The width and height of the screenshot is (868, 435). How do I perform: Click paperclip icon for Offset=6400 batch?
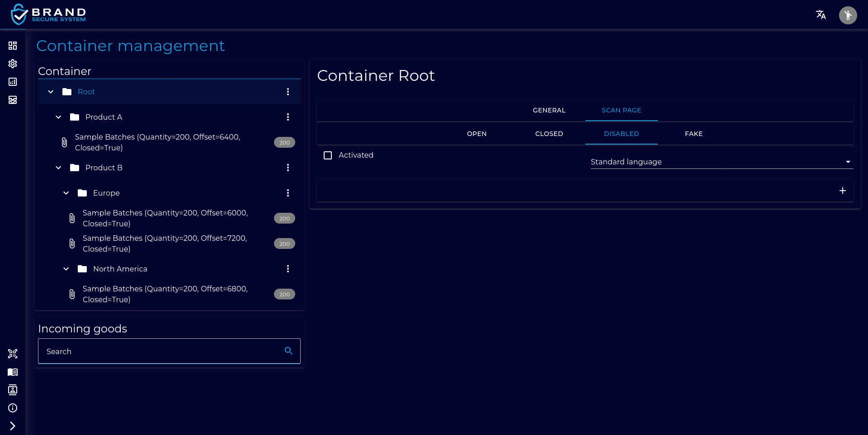click(x=64, y=142)
